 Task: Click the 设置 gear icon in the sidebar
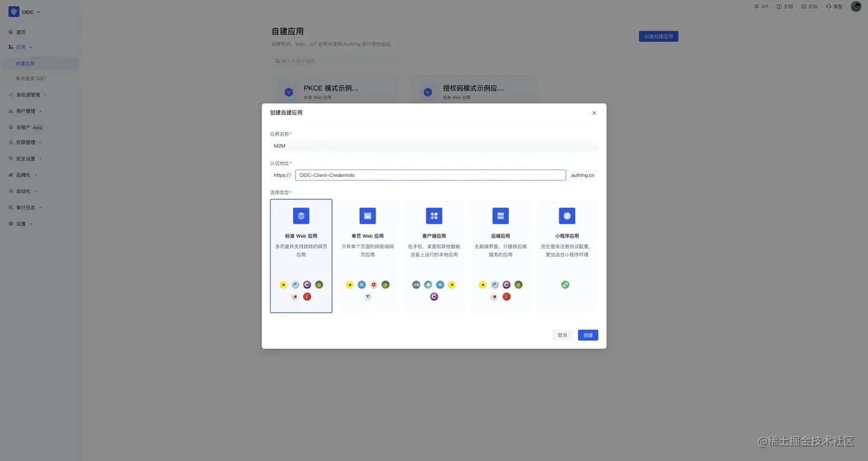point(10,224)
